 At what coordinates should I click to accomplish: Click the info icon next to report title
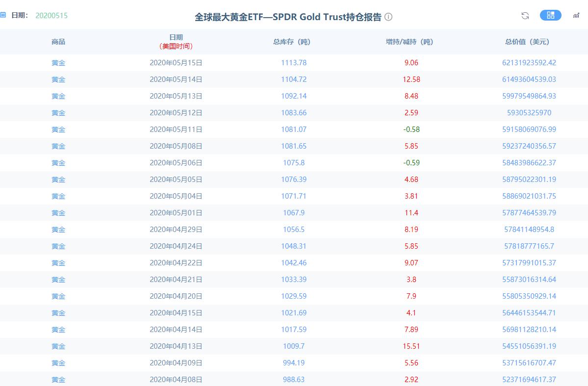(x=388, y=17)
